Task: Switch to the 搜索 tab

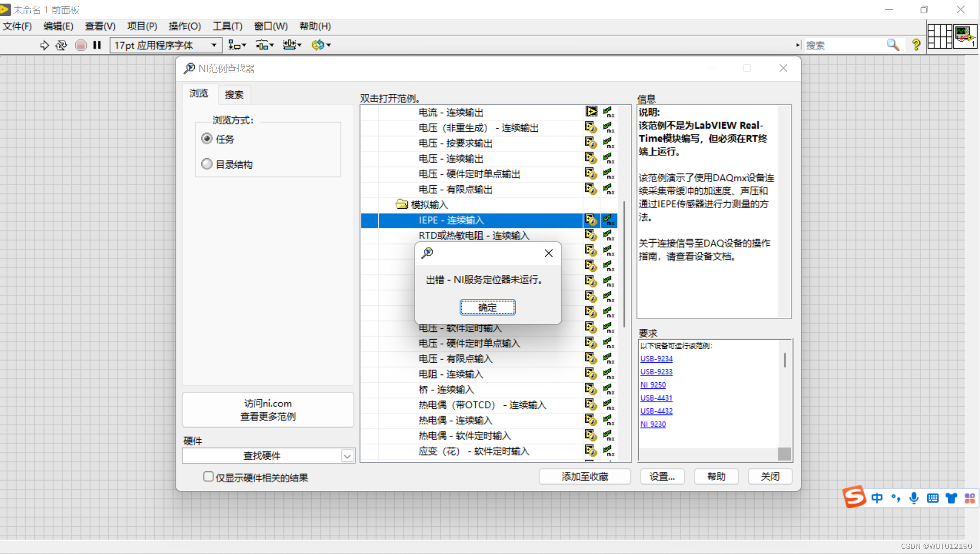Action: [x=234, y=94]
